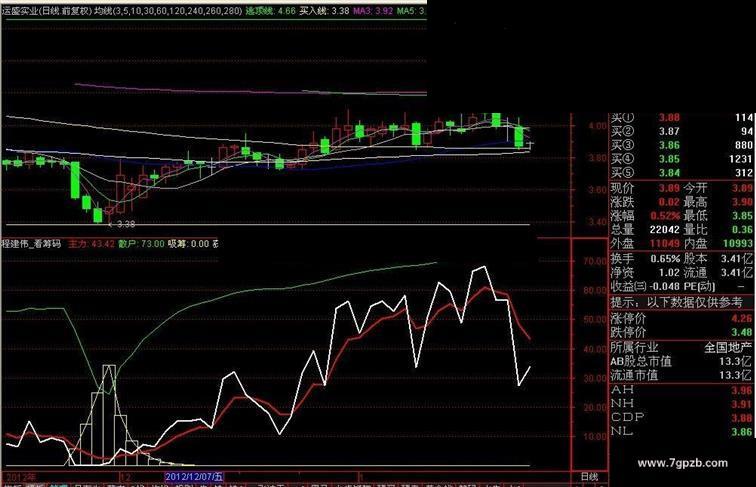Click the 日线 period label at the bottom right
The image size is (756, 487).
click(589, 477)
